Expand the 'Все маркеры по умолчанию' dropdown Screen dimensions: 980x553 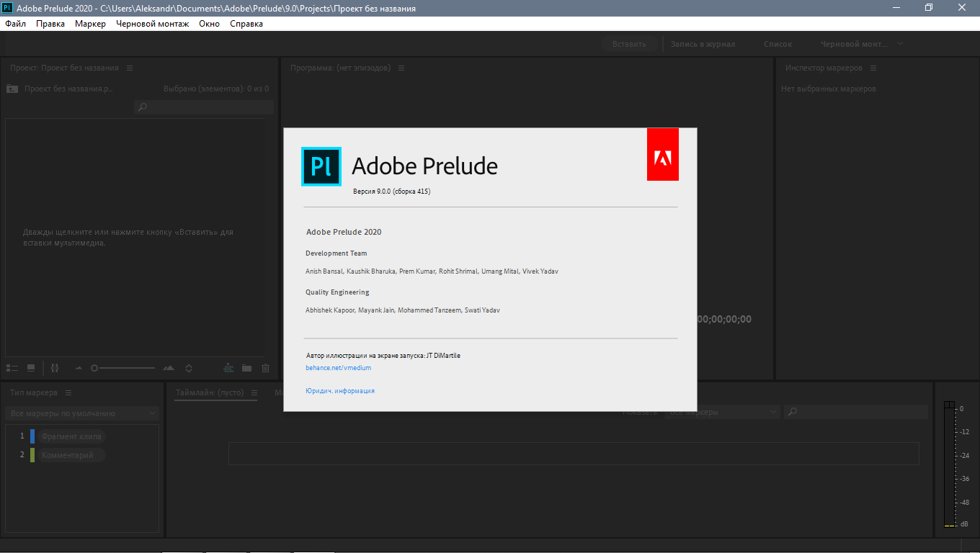tap(82, 413)
